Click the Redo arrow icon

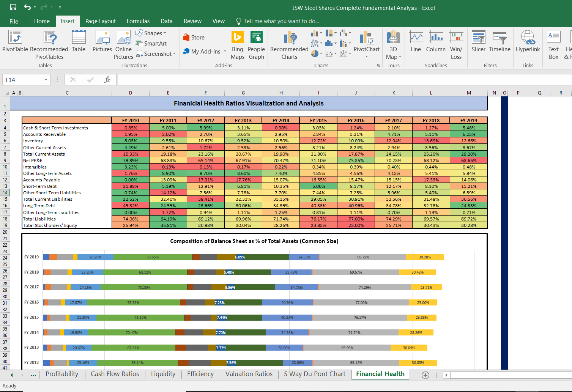44,7
